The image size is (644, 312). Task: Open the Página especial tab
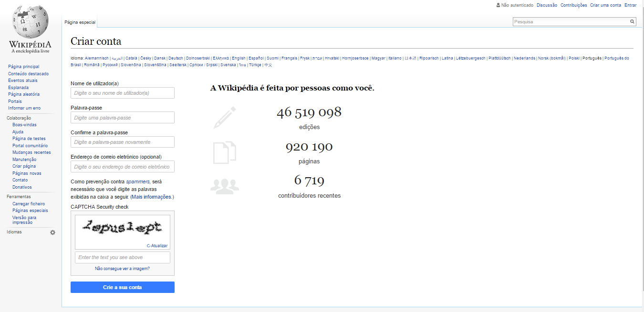(x=80, y=22)
